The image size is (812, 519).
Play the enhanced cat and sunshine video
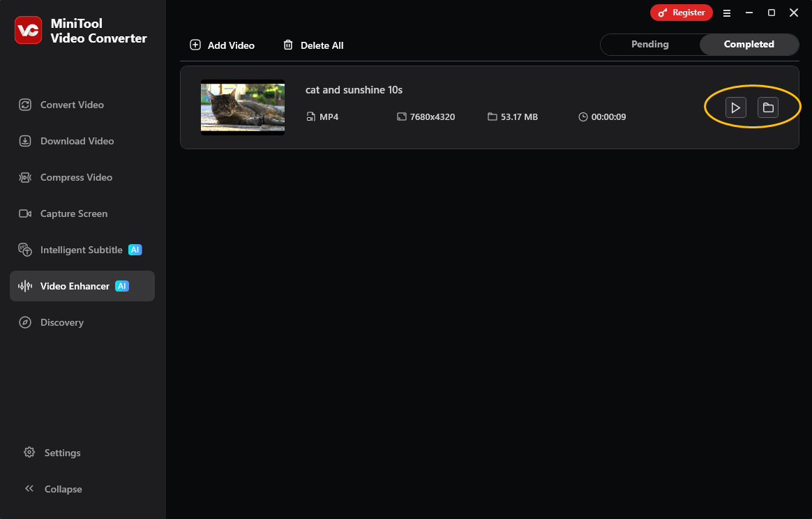click(x=735, y=107)
